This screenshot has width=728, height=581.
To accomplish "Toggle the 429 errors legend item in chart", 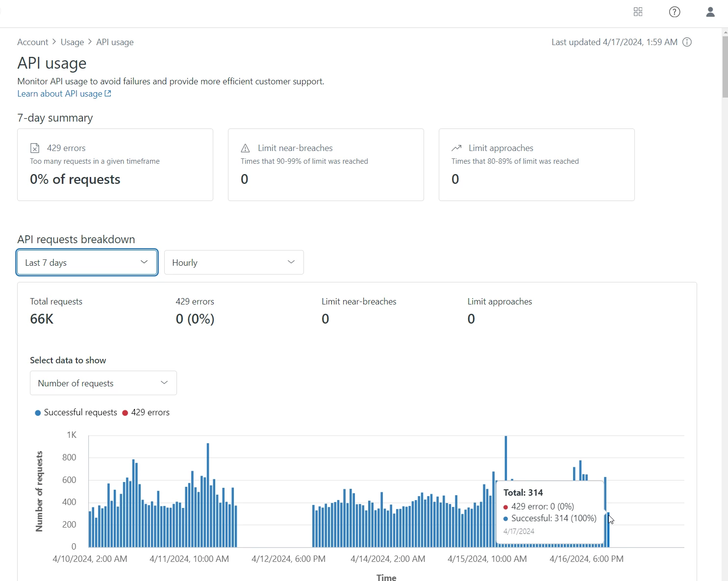I will (x=146, y=412).
